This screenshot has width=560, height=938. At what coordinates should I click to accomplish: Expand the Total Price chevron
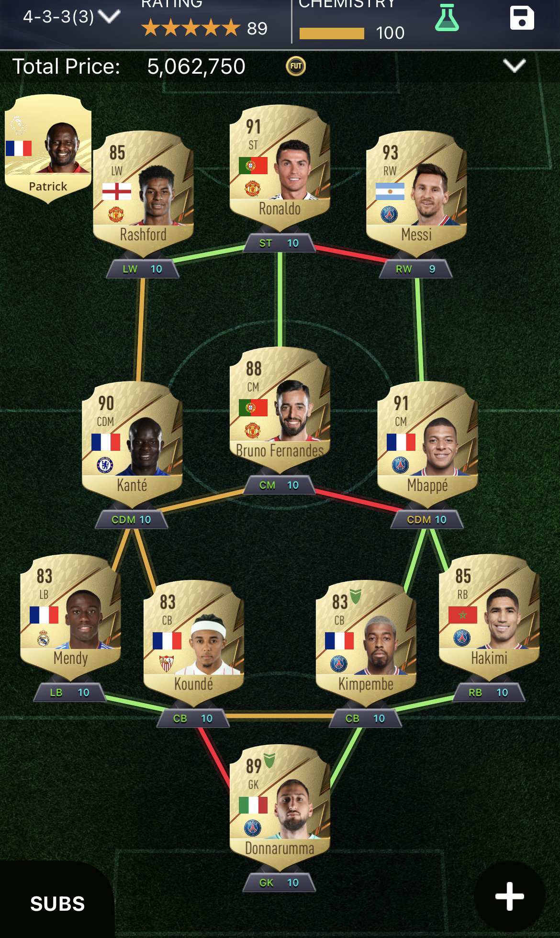(514, 66)
